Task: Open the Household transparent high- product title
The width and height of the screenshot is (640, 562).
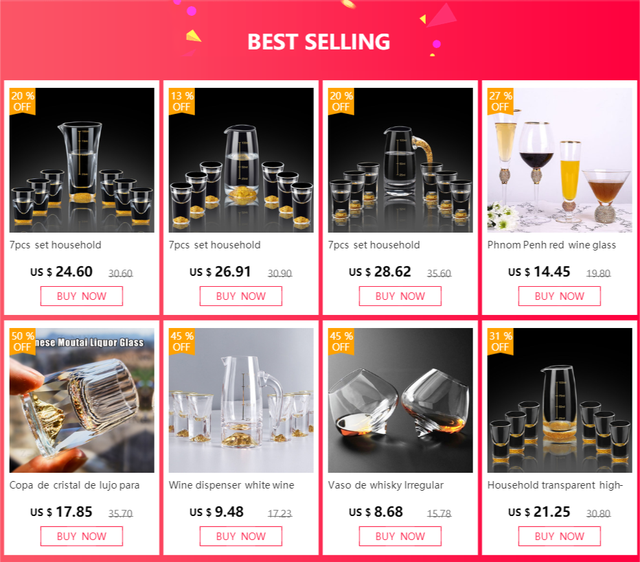Action: tap(555, 485)
